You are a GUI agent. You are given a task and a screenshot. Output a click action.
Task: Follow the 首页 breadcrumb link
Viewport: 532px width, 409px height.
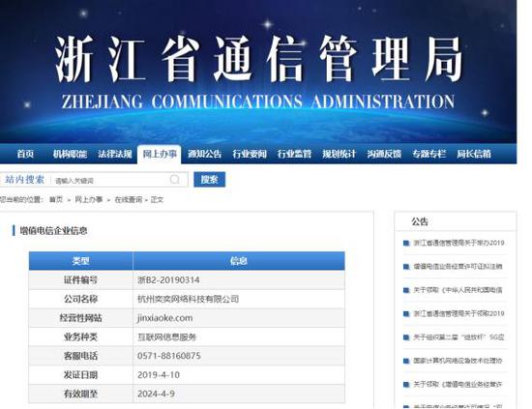pos(56,199)
